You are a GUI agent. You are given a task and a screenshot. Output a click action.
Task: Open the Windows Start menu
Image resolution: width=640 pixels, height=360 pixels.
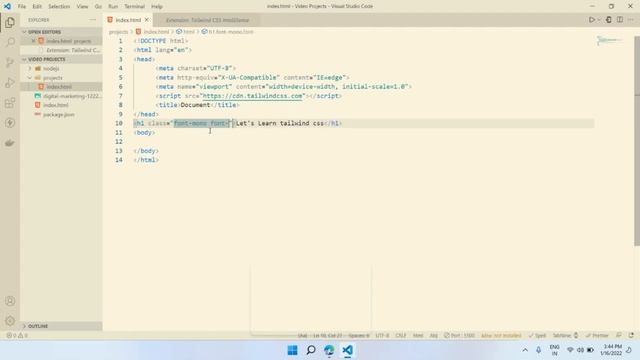point(292,350)
